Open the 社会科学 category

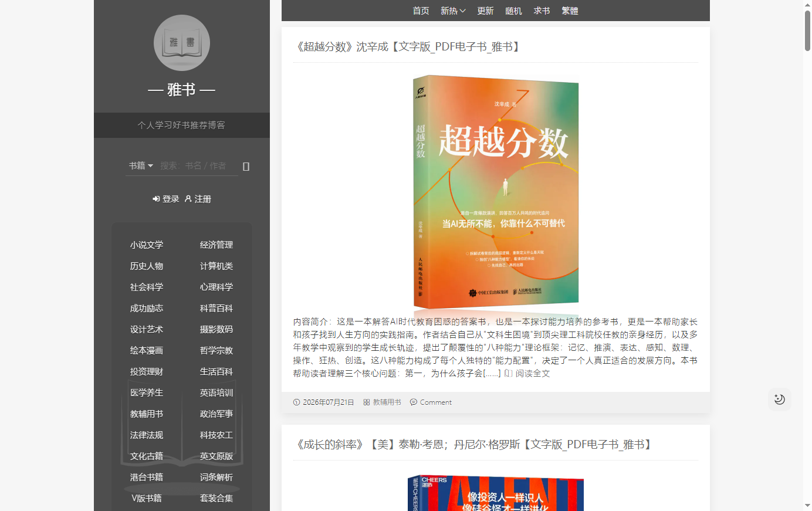[x=147, y=287]
